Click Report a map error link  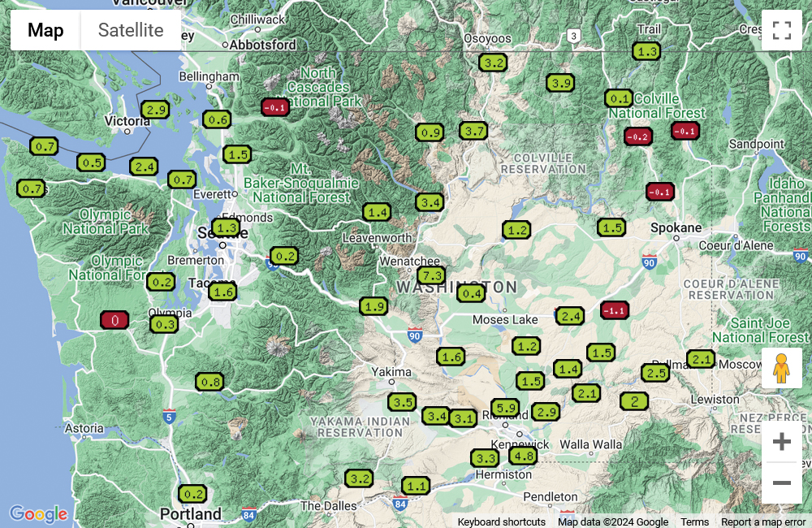coord(763,522)
